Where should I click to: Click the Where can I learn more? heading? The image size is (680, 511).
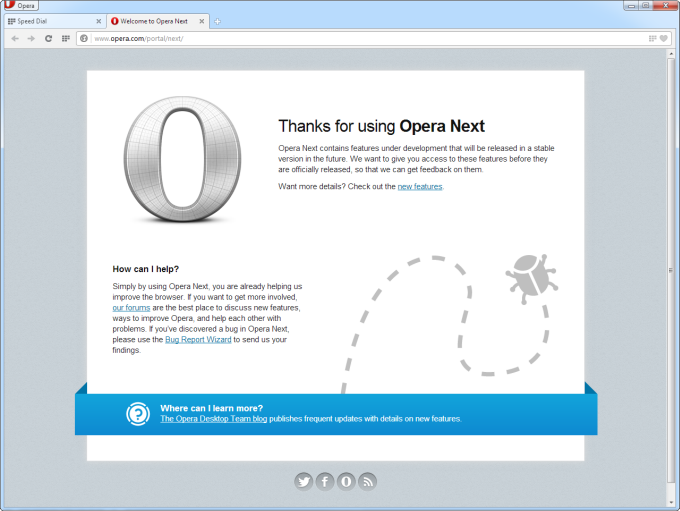212,408
